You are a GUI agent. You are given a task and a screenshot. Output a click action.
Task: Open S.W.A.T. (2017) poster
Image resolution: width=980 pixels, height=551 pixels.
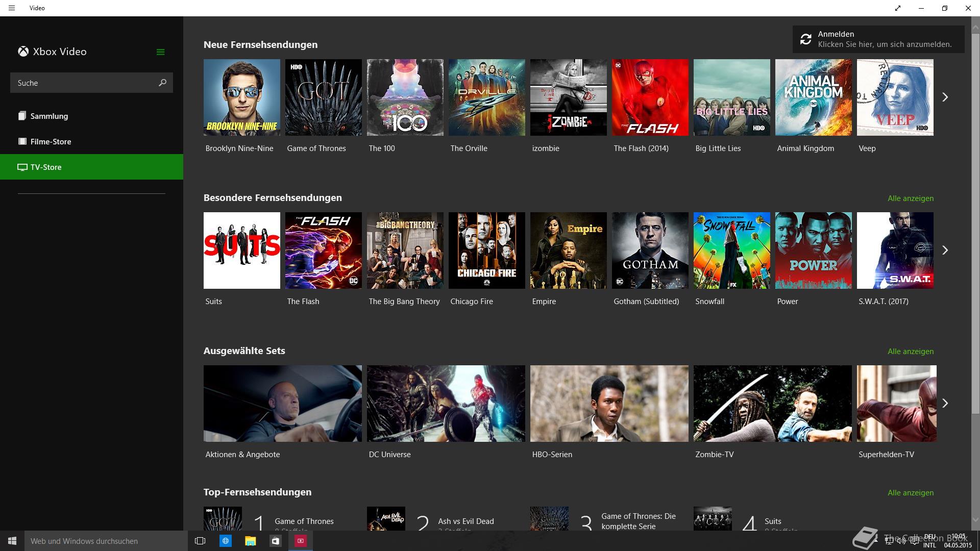[895, 251]
